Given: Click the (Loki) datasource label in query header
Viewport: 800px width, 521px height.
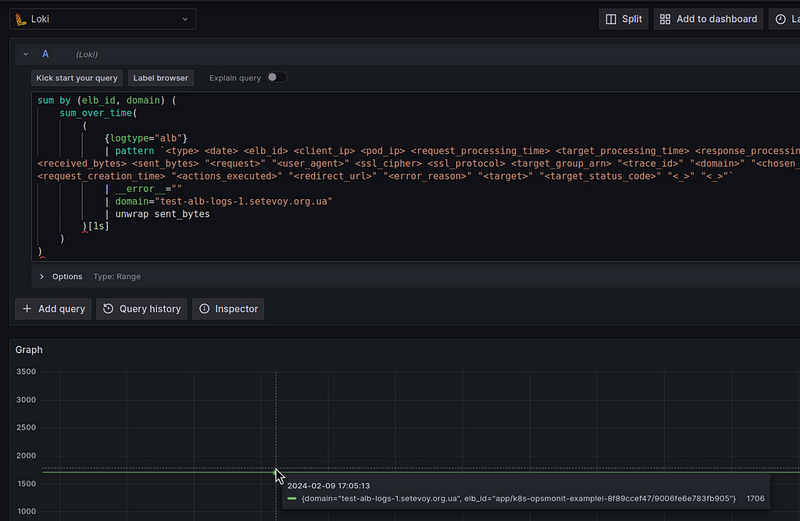Looking at the screenshot, I should click(87, 55).
